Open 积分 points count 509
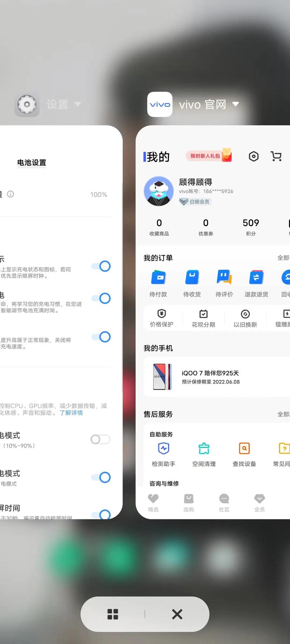The height and width of the screenshot is (644, 290). [251, 227]
